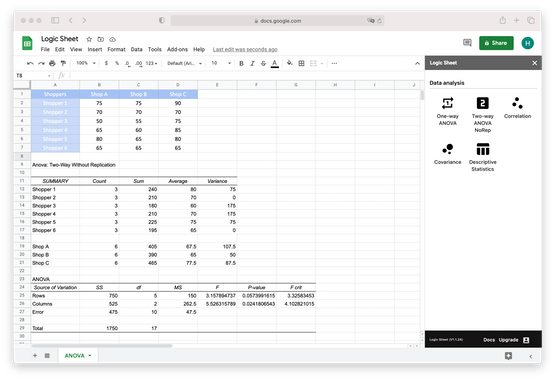
Task: Increase decimal places
Action: (138, 63)
